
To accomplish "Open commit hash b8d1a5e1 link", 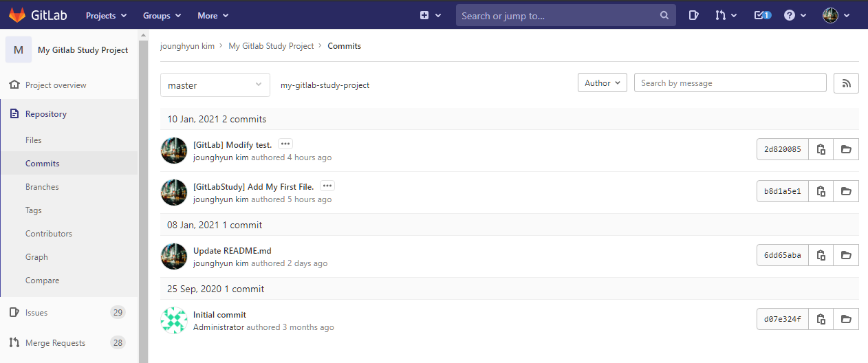I will tap(783, 191).
